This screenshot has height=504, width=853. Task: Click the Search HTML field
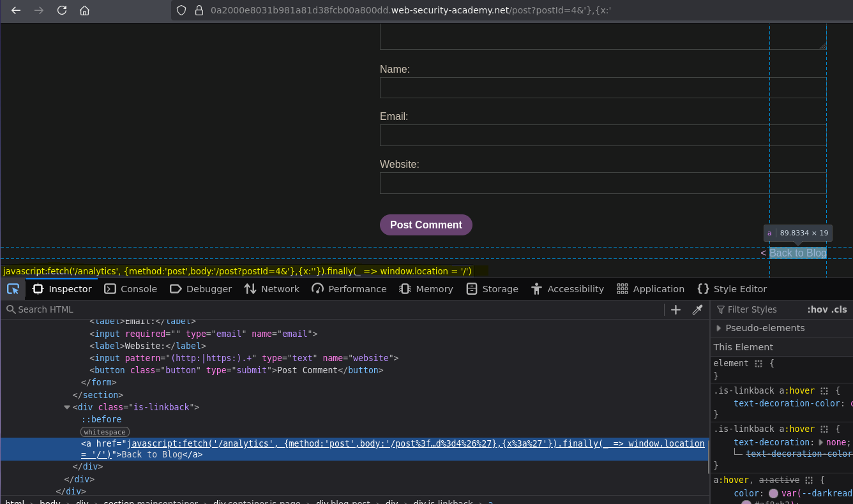click(332, 309)
